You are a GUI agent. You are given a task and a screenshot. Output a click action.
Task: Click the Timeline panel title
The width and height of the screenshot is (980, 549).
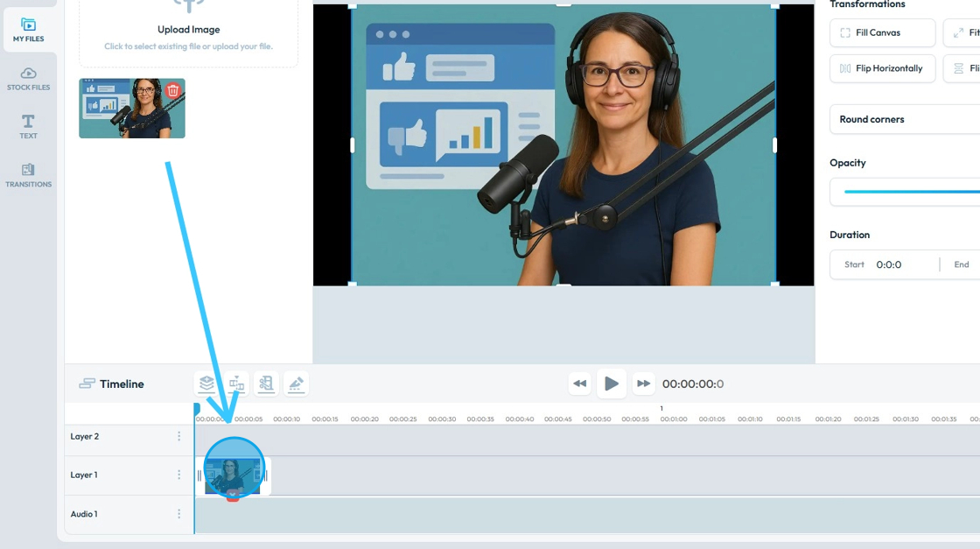point(122,384)
